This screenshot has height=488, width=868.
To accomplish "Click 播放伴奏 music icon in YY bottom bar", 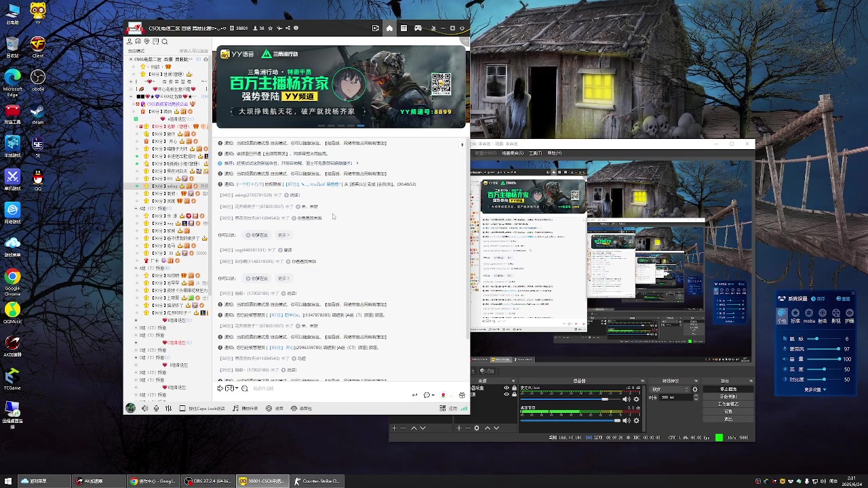I will point(245,408).
